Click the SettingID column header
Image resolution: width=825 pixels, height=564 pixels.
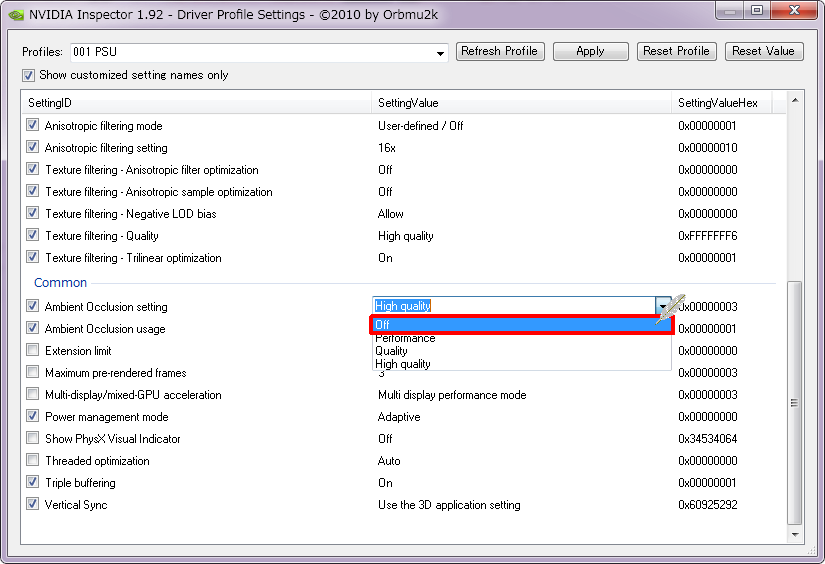point(197,103)
